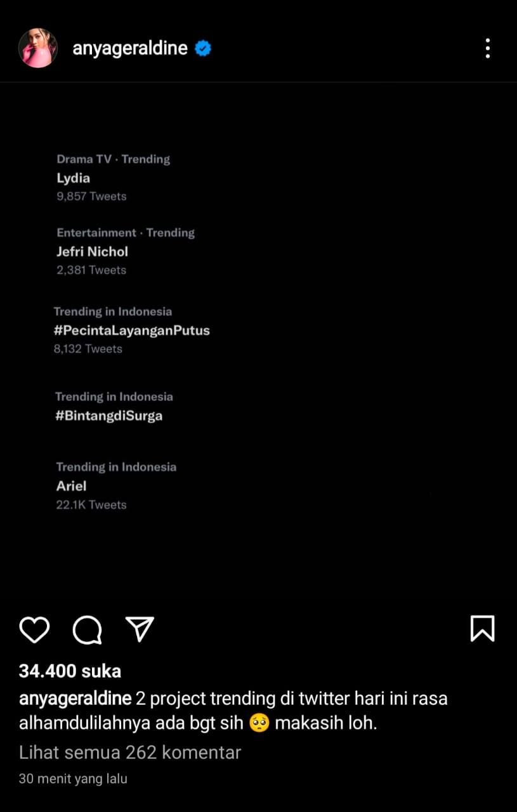
Task: Click the Drama TV · Trending label
Action: (x=114, y=159)
